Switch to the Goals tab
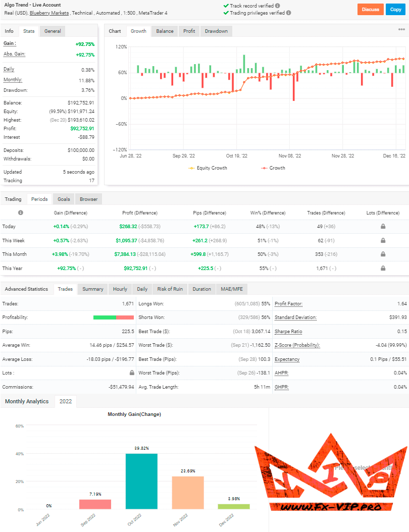Viewport: 409px width, 532px height. [64, 199]
